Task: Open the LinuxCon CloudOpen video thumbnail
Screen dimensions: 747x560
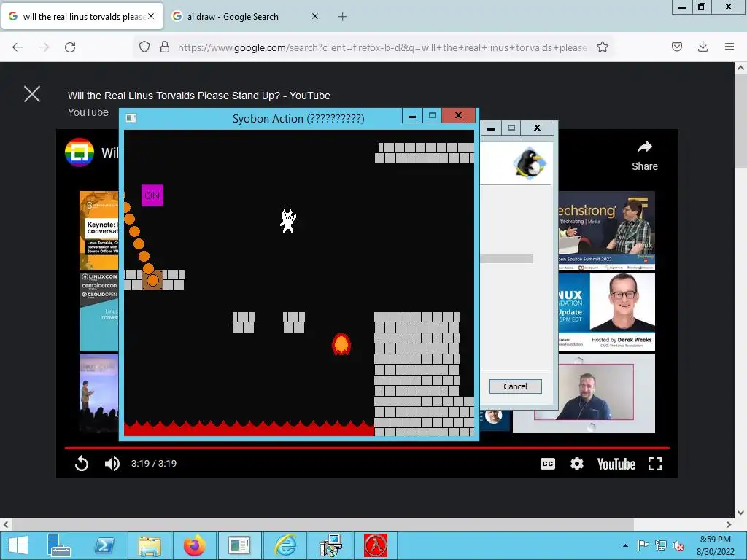Action: tap(99, 312)
